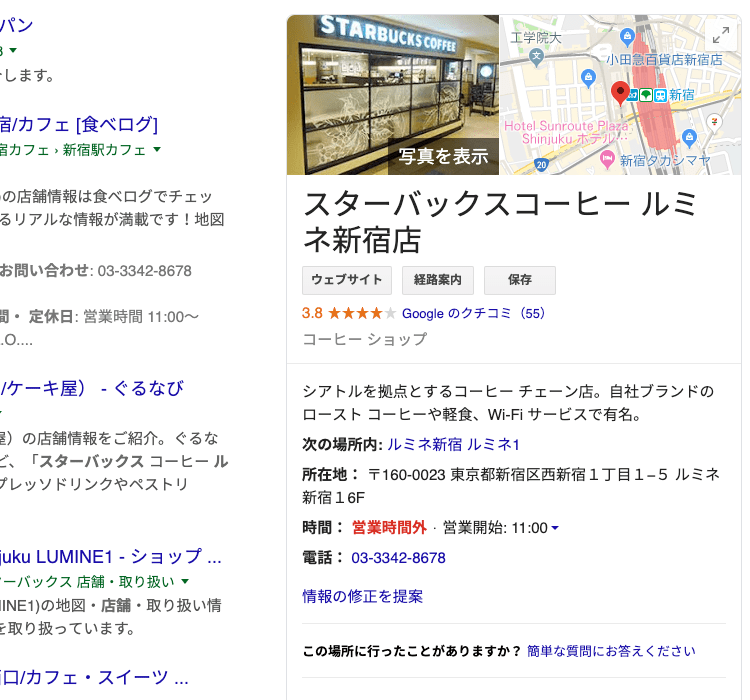
Task: Expand dropdown arrow next to 新宿駅カフェ
Action: point(157,149)
